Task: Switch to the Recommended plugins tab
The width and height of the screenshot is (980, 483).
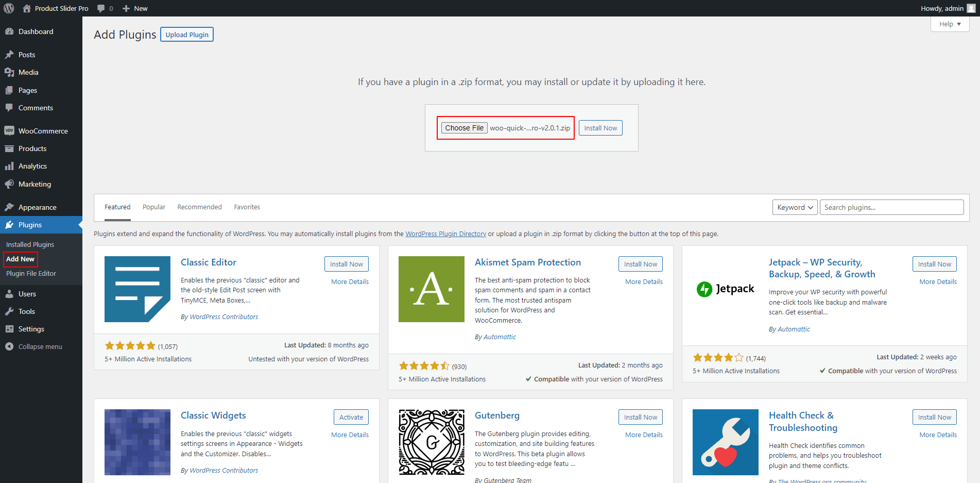Action: [199, 207]
